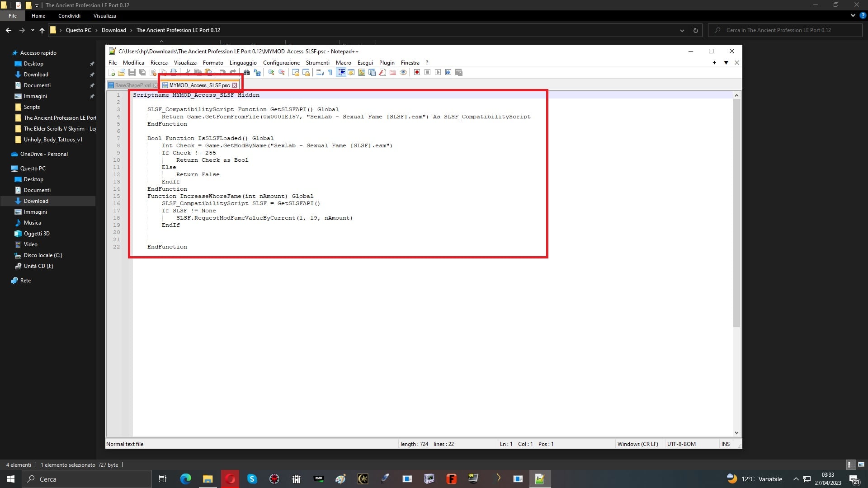Switch to the BaseShapeP.xml tab

point(133,85)
